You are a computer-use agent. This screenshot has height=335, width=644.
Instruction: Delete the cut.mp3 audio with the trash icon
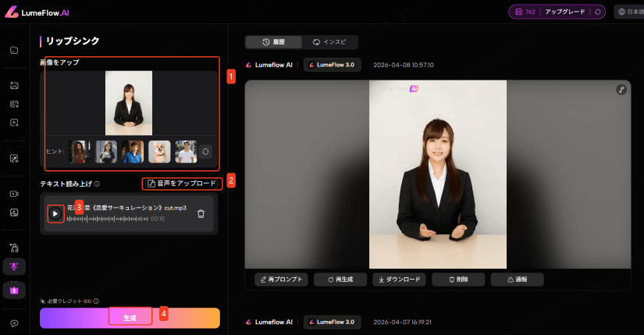click(201, 214)
